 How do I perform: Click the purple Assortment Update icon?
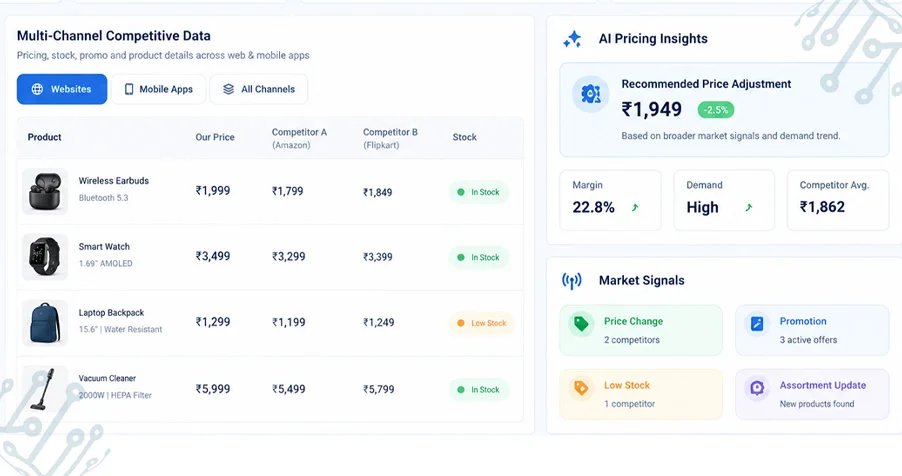[x=757, y=388]
